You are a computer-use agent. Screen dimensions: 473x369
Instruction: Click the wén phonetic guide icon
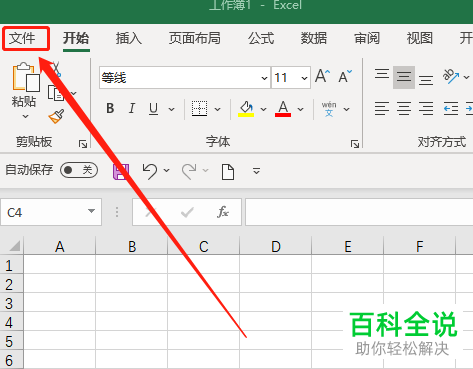(329, 109)
